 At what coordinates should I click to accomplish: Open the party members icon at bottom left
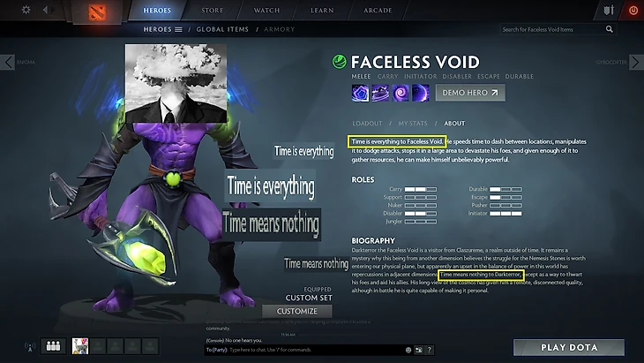(x=54, y=346)
